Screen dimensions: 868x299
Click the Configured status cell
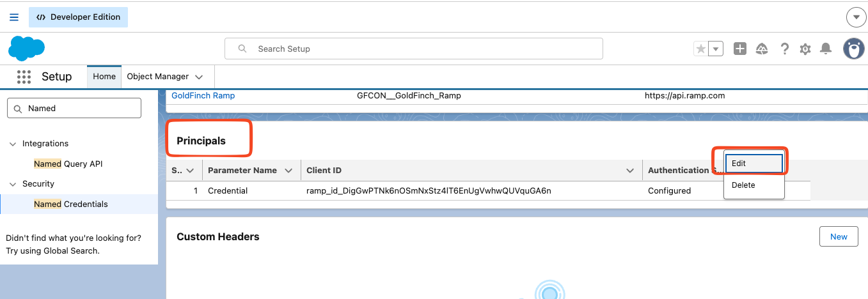(x=669, y=190)
